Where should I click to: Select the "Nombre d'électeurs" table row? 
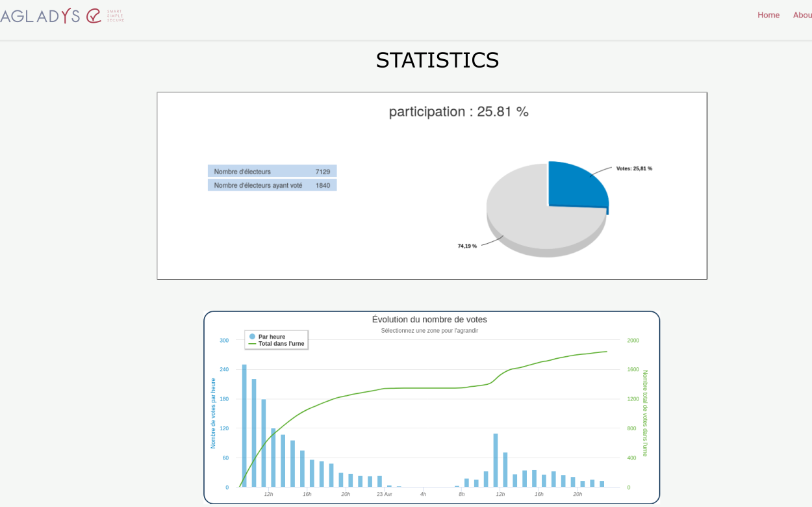[x=272, y=172]
